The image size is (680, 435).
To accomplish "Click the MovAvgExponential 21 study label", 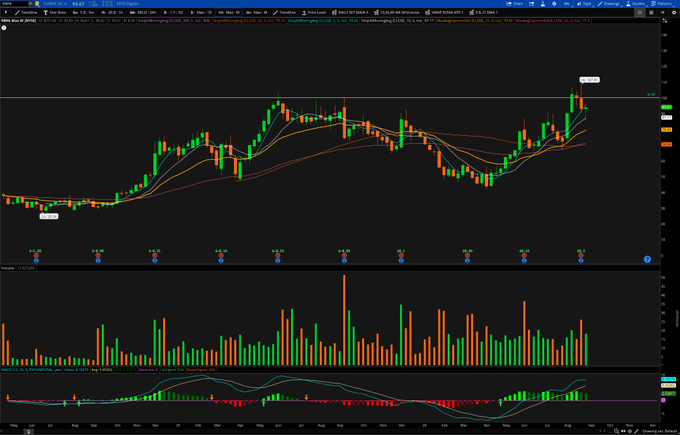I will (468, 20).
